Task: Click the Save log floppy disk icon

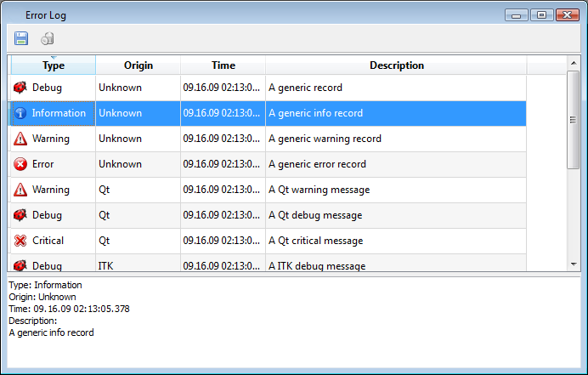Action: pos(21,38)
